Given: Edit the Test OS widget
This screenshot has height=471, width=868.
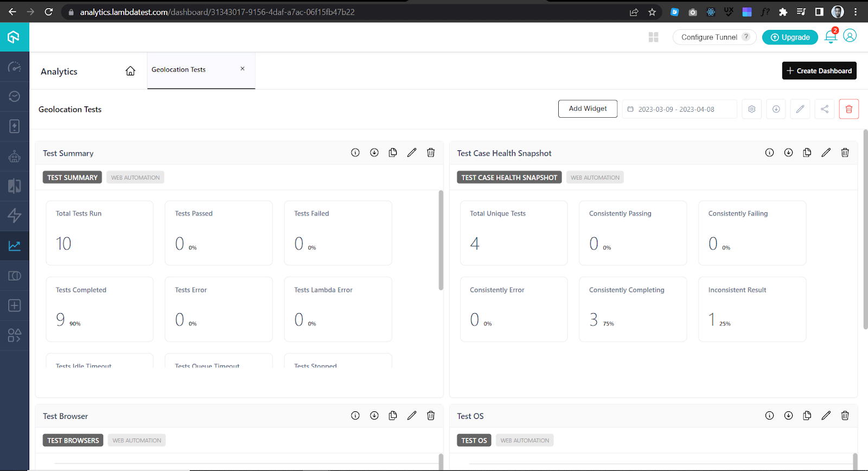Looking at the screenshot, I should (826, 416).
